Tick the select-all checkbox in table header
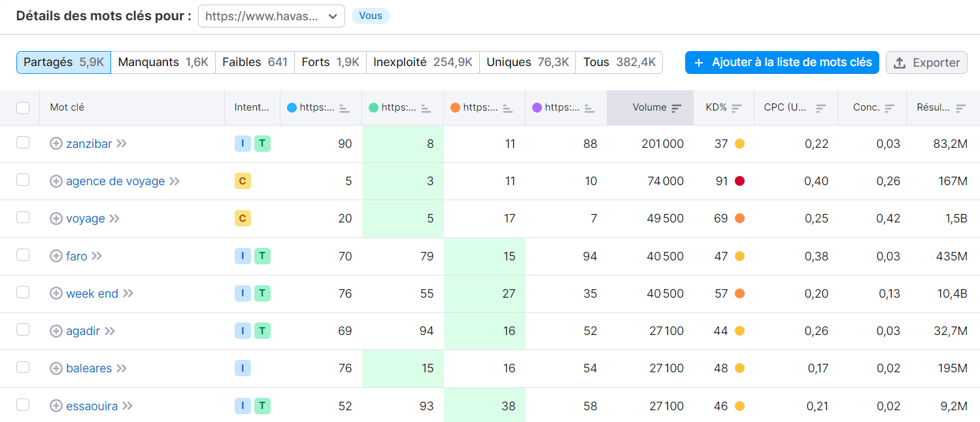The image size is (980, 422). click(23, 108)
